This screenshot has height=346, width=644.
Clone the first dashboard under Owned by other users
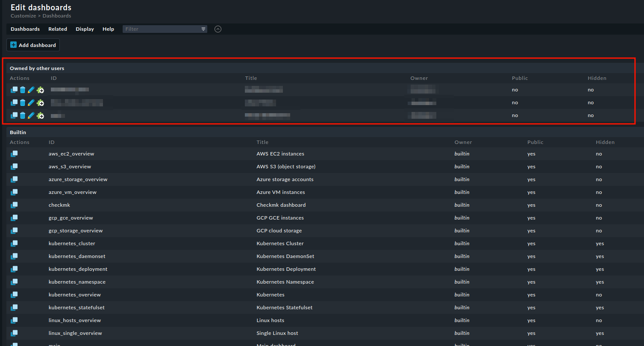tap(14, 90)
